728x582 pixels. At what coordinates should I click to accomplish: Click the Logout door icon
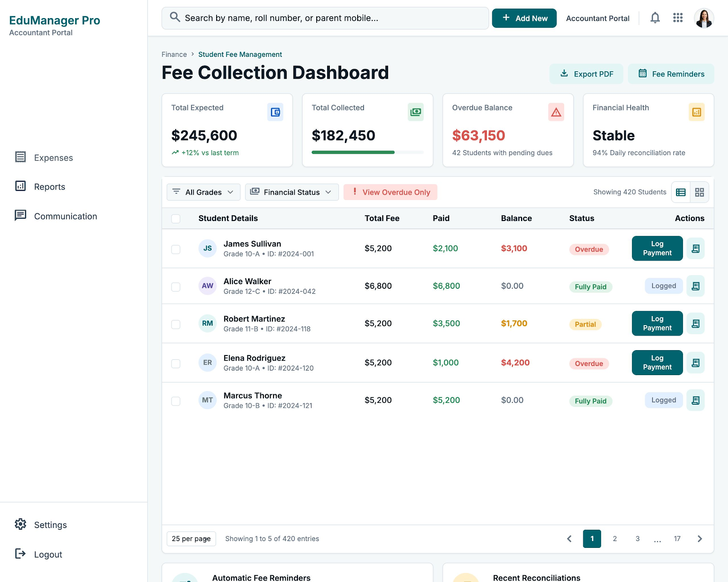[20, 553]
